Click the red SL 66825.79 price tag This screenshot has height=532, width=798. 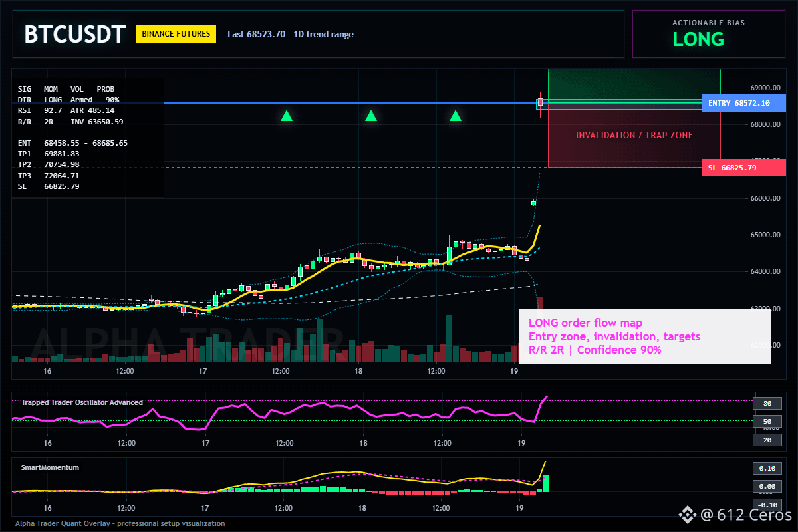(x=743, y=168)
